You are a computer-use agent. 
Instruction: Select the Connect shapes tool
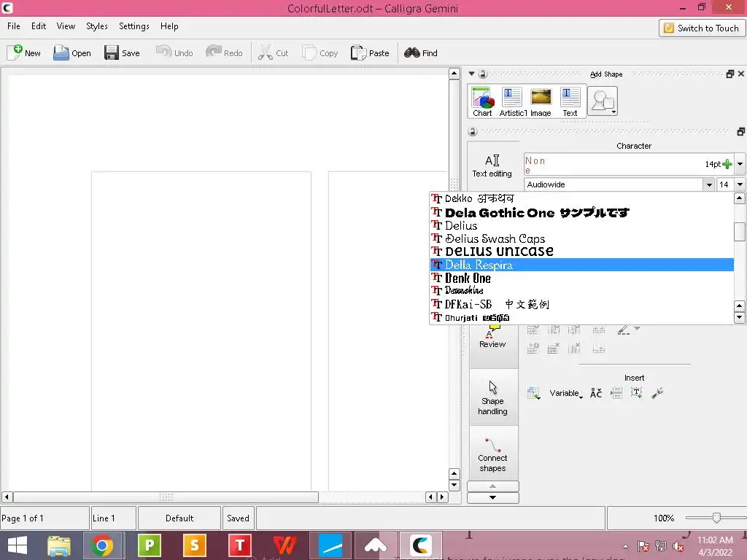492,455
